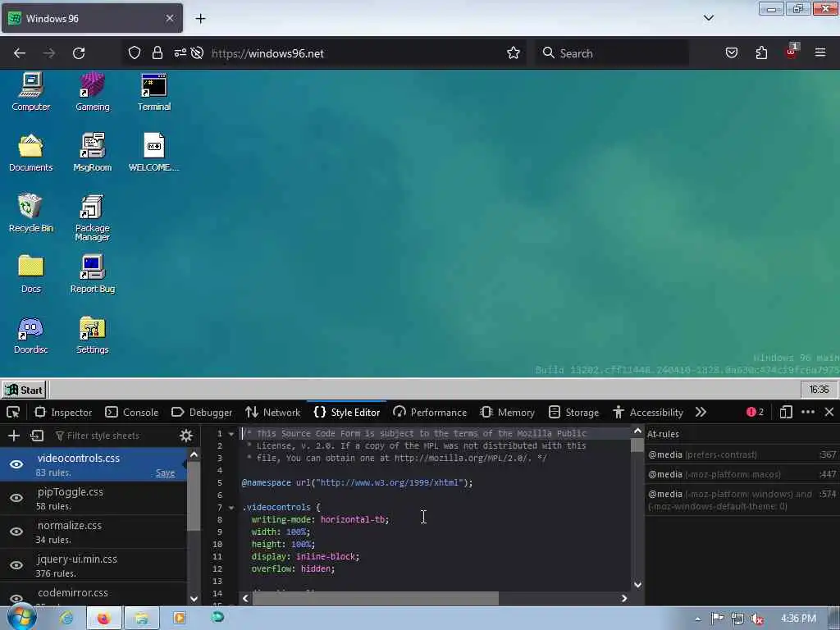Image resolution: width=840 pixels, height=630 pixels.
Task: Switch to the Performance tab
Action: pos(430,412)
